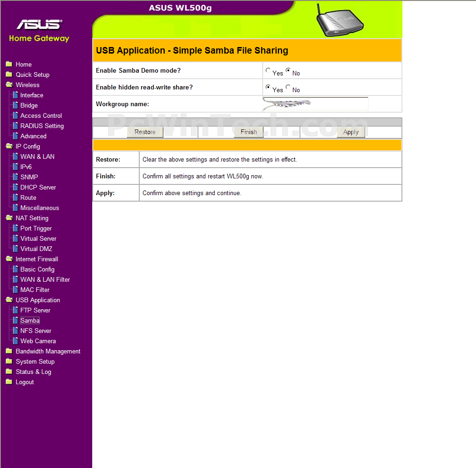Image resolution: width=476 pixels, height=468 pixels.
Task: Go to the Samba page link
Action: coord(30,320)
